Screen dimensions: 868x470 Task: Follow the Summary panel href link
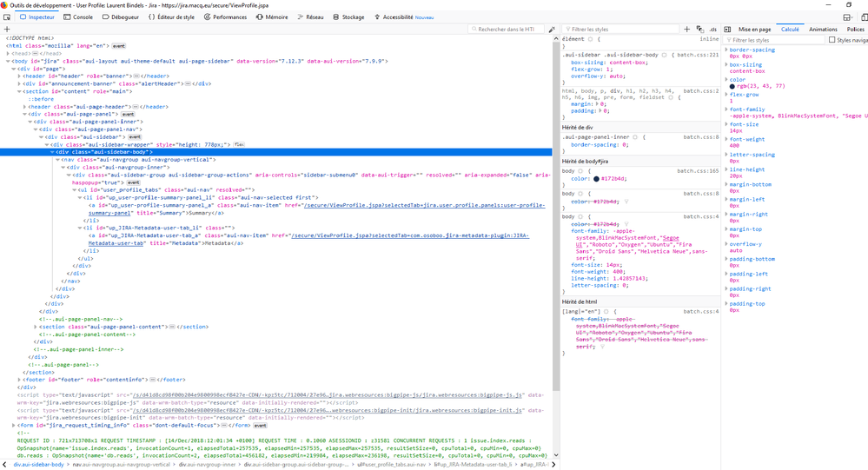pos(316,209)
